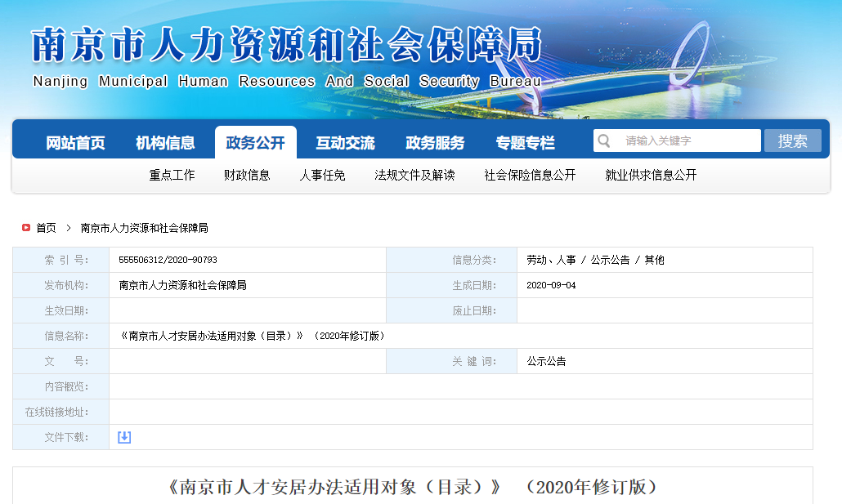The height and width of the screenshot is (504, 842).
Task: Go to 社会保险信息公开 submenu link
Action: pos(530,175)
